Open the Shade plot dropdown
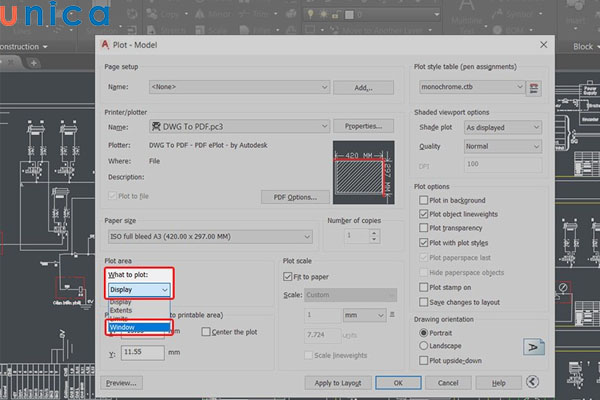This screenshot has height=400, width=600. pyautogui.click(x=501, y=128)
